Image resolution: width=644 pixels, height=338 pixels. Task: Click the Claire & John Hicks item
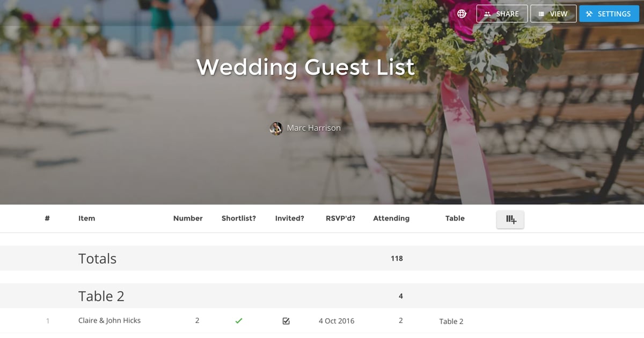coord(109,321)
